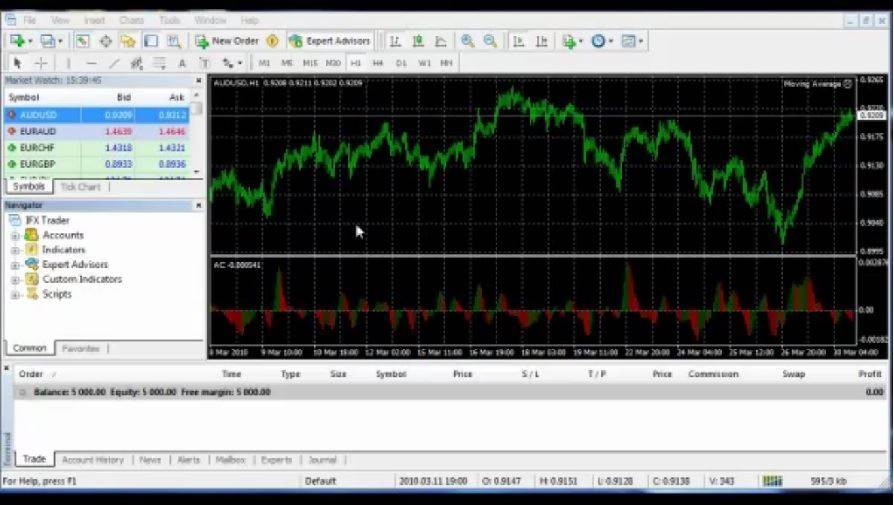The height and width of the screenshot is (505, 894).
Task: Switch to the Favorites tab in Navigator
Action: [80, 348]
